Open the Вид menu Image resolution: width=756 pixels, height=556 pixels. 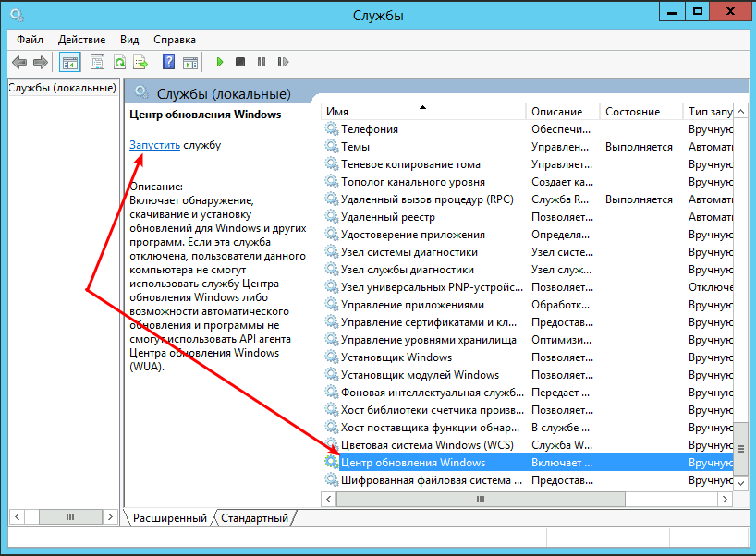129,40
